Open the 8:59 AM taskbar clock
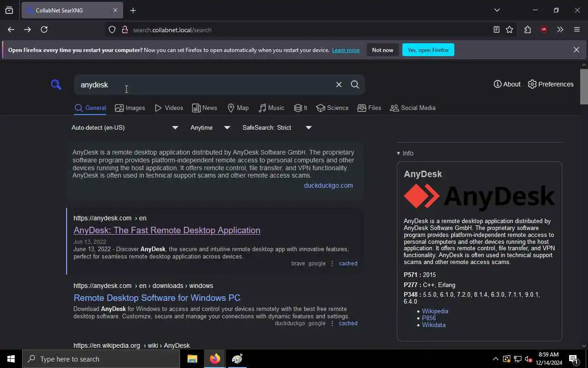The height and width of the screenshot is (368, 588). [548, 359]
